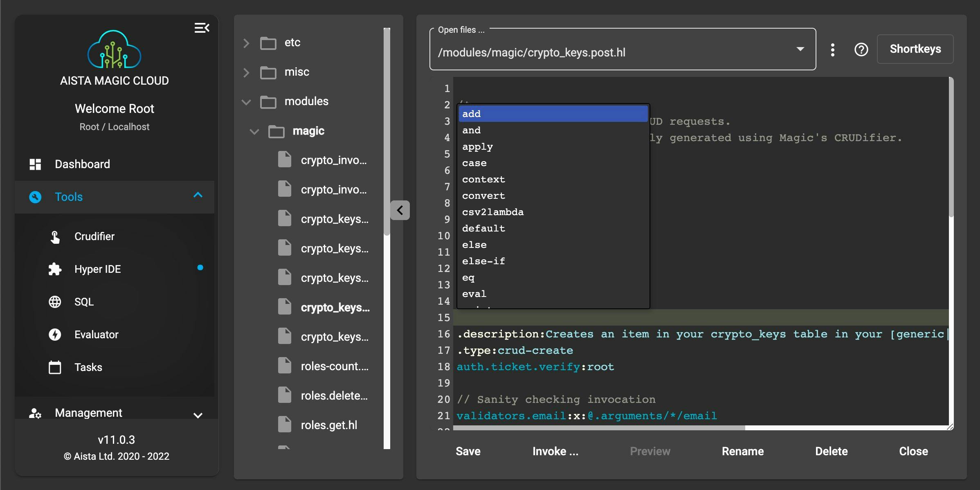The height and width of the screenshot is (490, 980).
Task: Open the Open files dropdown
Action: point(800,49)
